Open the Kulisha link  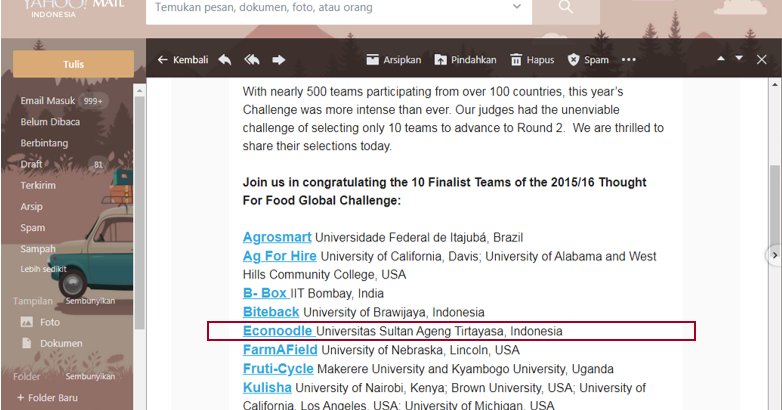[267, 388]
